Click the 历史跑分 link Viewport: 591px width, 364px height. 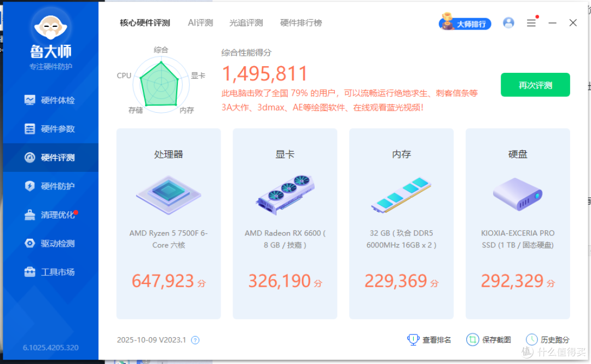click(x=555, y=340)
